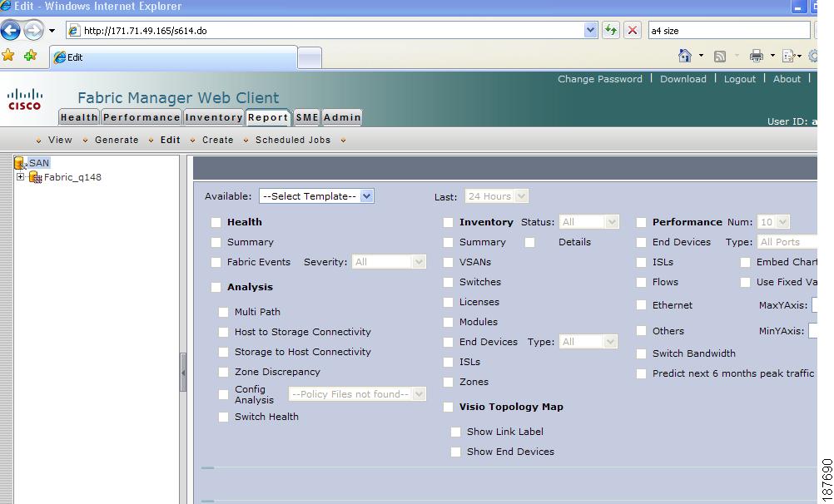Enable the Analysis checkbox
The width and height of the screenshot is (834, 504).
click(x=216, y=287)
